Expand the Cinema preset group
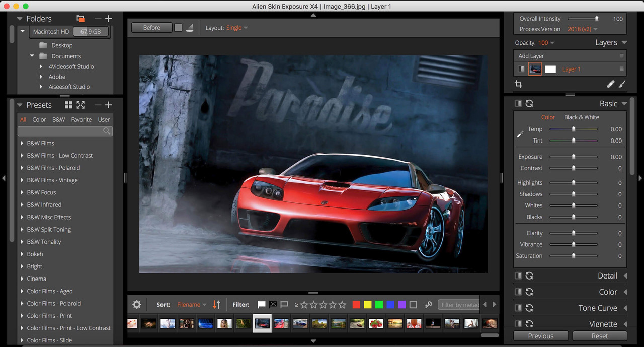Screen dimensions: 644x347 tap(22, 279)
